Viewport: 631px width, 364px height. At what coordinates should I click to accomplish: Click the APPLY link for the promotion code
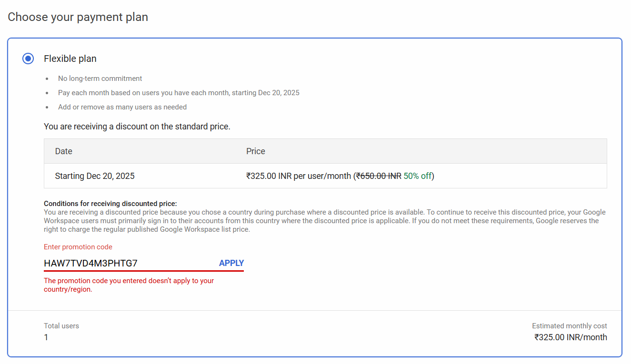coord(231,263)
